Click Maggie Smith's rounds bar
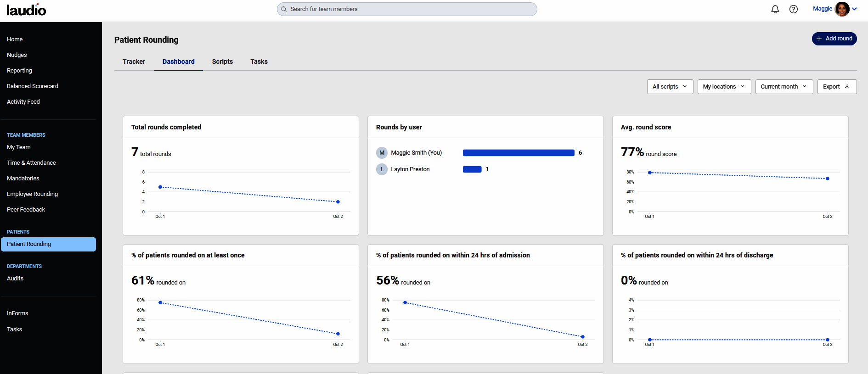This screenshot has height=374, width=868. click(x=519, y=153)
